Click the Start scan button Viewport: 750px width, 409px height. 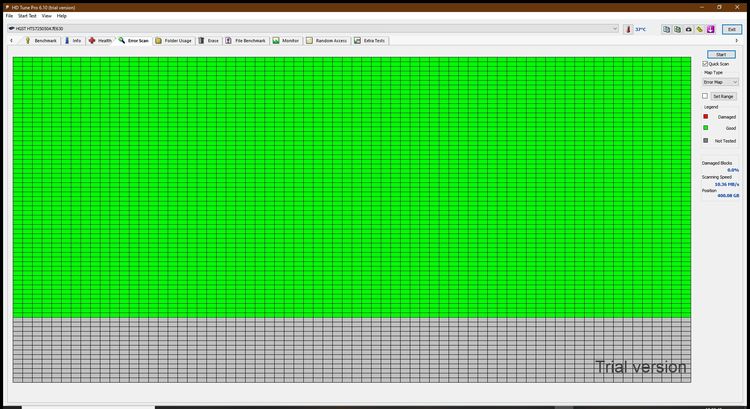[x=721, y=55]
